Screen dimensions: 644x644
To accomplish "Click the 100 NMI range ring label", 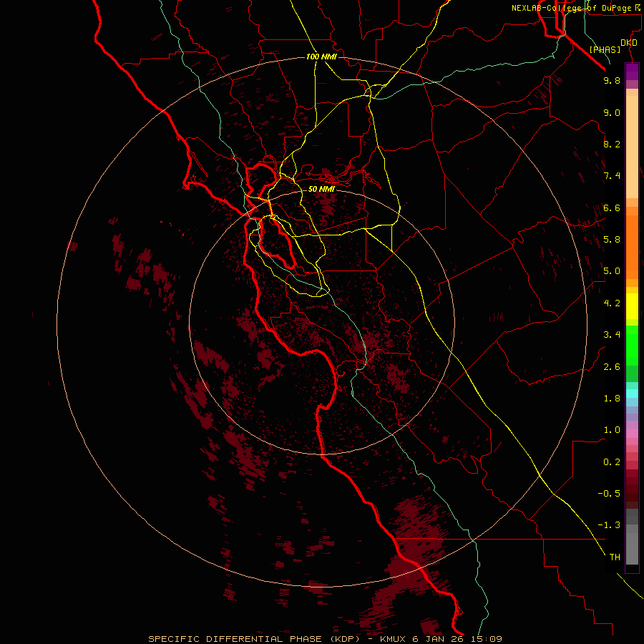I will (321, 57).
